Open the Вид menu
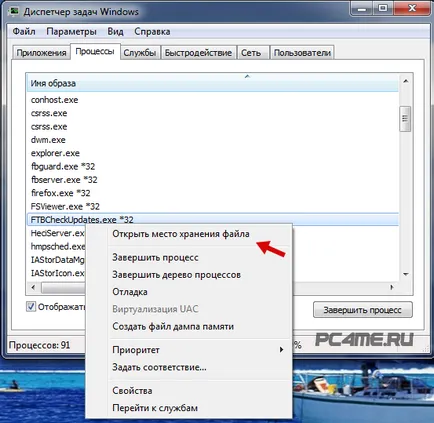434x423 pixels. 115,32
